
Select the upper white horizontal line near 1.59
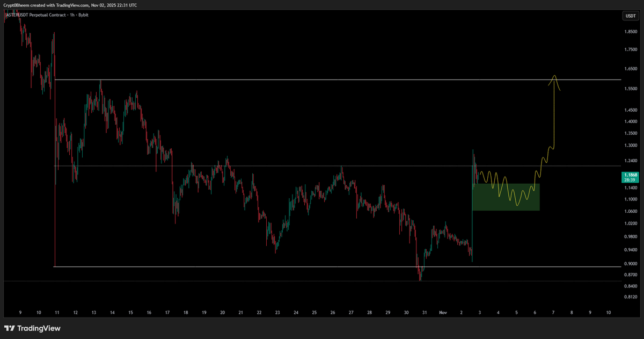(x=338, y=80)
